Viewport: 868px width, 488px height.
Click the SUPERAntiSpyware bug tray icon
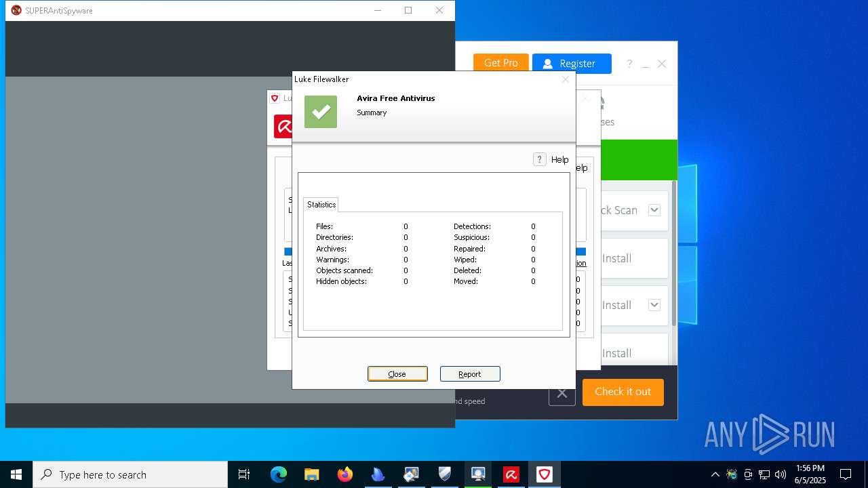[732, 474]
